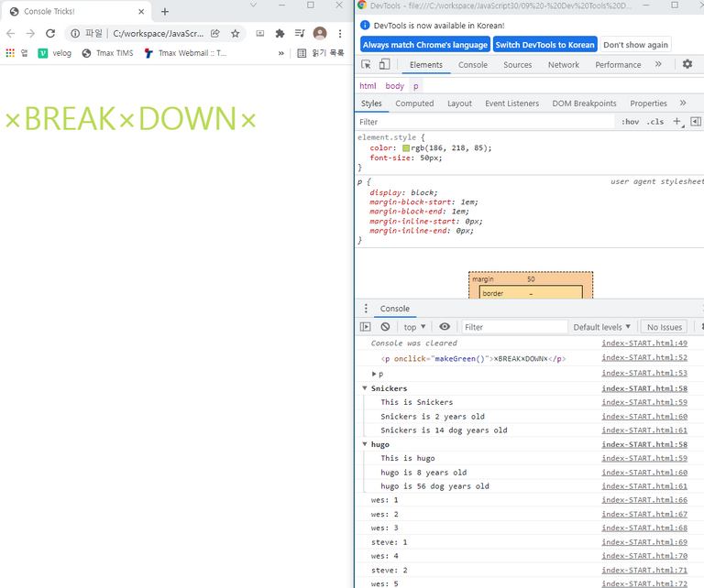The image size is (704, 588).
Task: Click Don't show again button
Action: point(635,44)
